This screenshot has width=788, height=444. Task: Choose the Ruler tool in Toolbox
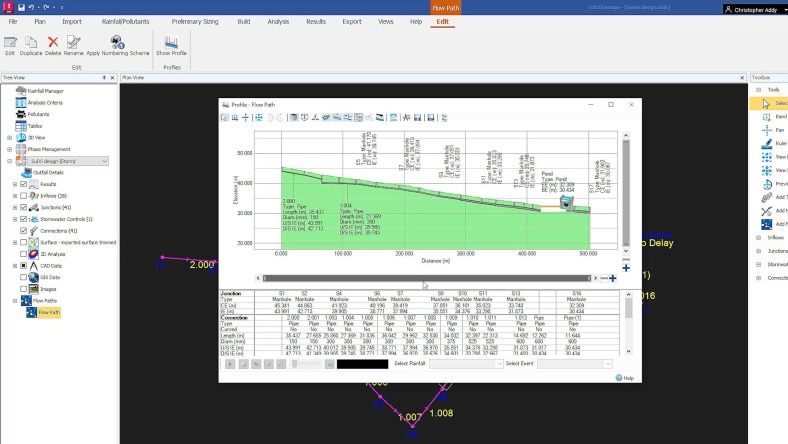773,144
